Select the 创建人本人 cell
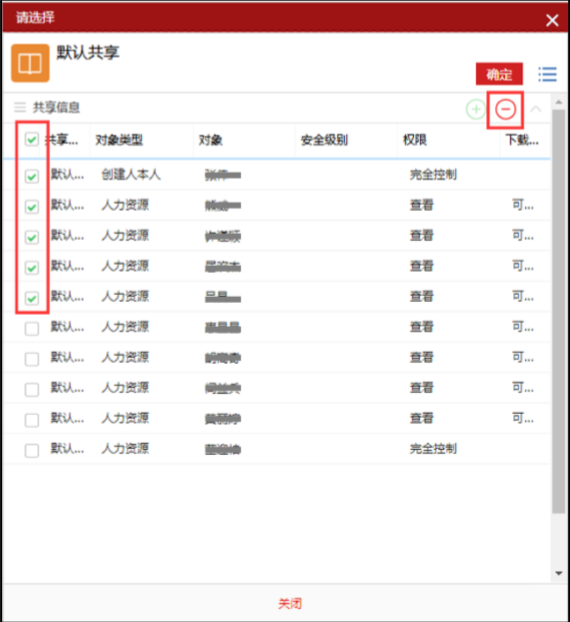Image resolution: width=570 pixels, height=622 pixels. (131, 174)
